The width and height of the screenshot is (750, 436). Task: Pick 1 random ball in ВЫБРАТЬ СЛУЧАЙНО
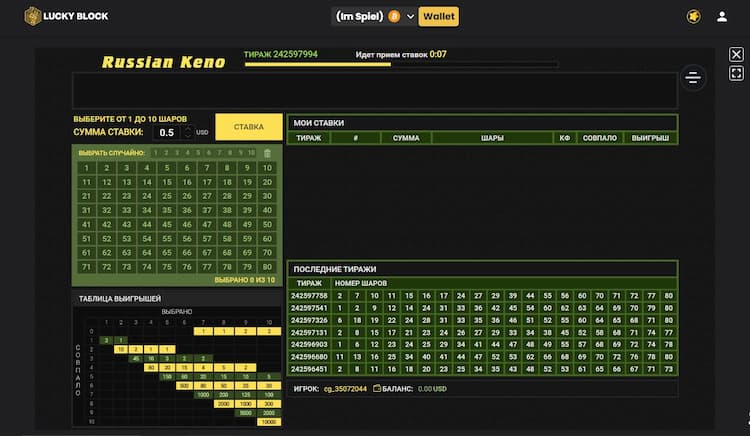(155, 153)
